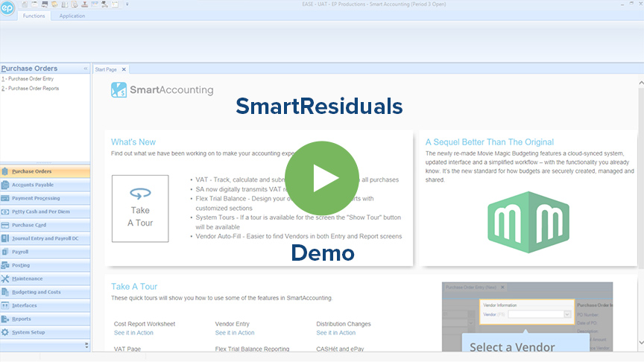The height and width of the screenshot is (362, 644).
Task: Click the Payment Processing sidebar icon
Action: point(5,198)
